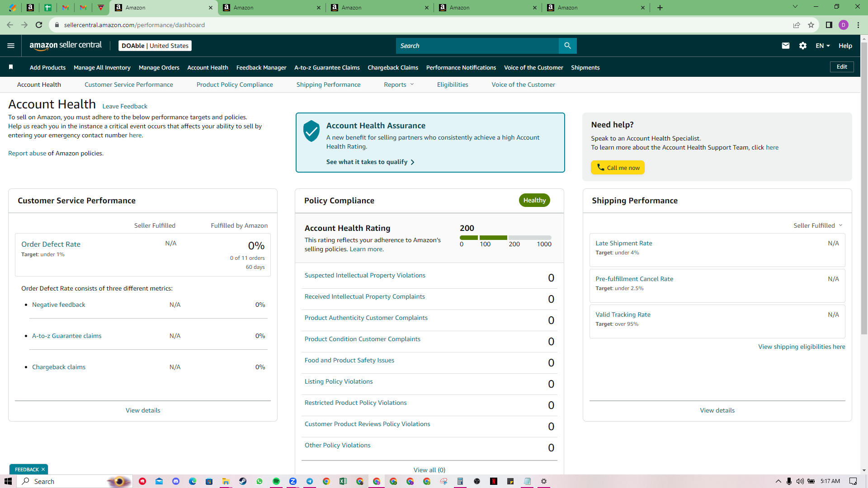The width and height of the screenshot is (868, 488).
Task: Open Product Policy Compliance tab
Action: [235, 84]
